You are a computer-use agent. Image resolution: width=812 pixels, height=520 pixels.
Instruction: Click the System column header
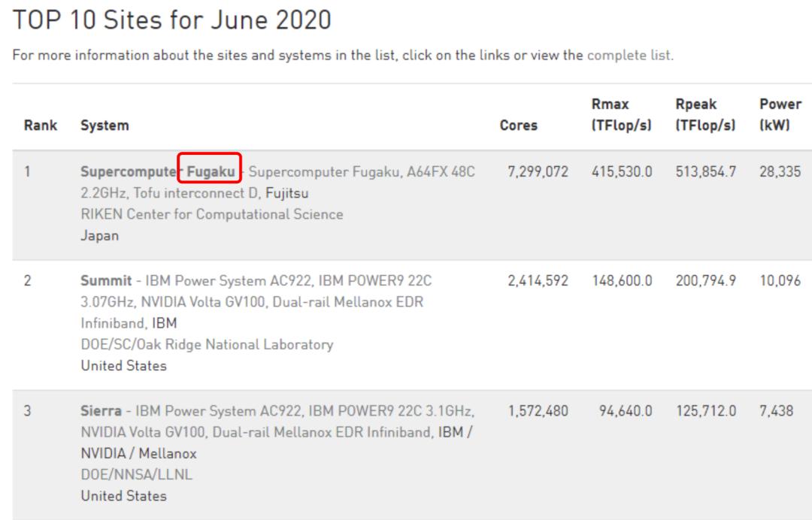click(x=104, y=126)
